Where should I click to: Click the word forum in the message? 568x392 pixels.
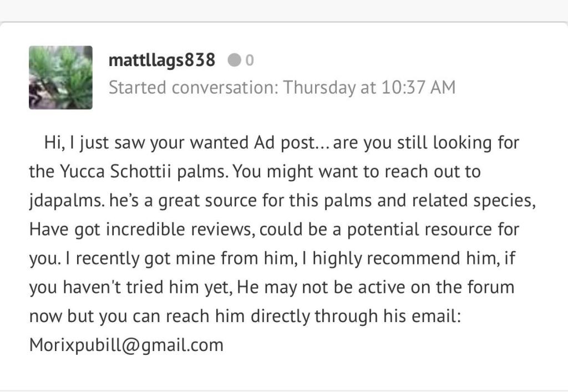click(491, 287)
